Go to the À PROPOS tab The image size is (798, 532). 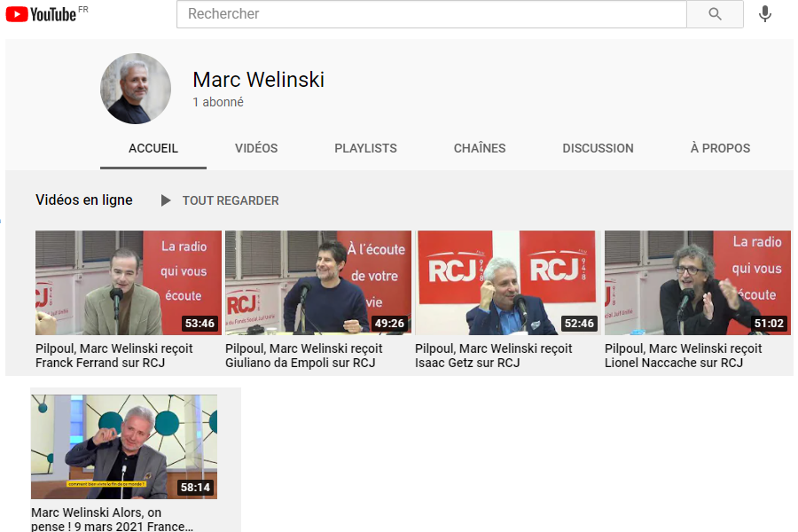718,148
